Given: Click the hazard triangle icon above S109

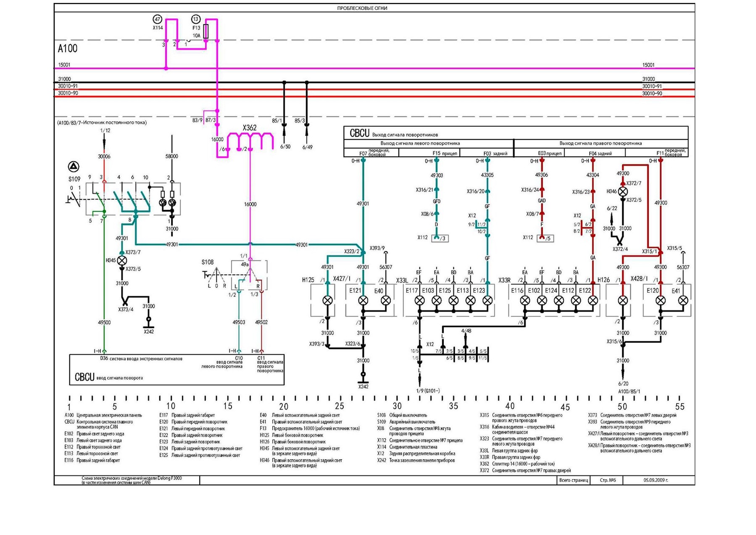Looking at the screenshot, I should 74,167.
